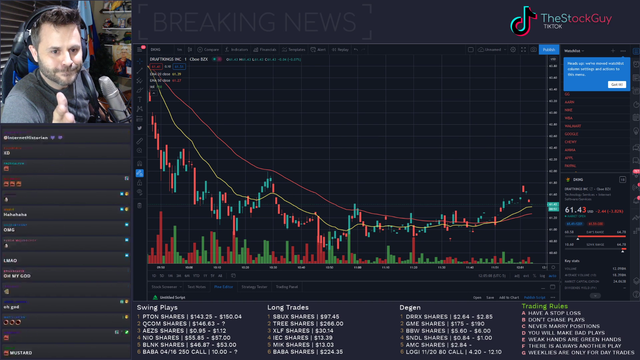Expand the Unnamed layout dropdown arrow
Viewport: 640px width, 360px height.
(505, 49)
